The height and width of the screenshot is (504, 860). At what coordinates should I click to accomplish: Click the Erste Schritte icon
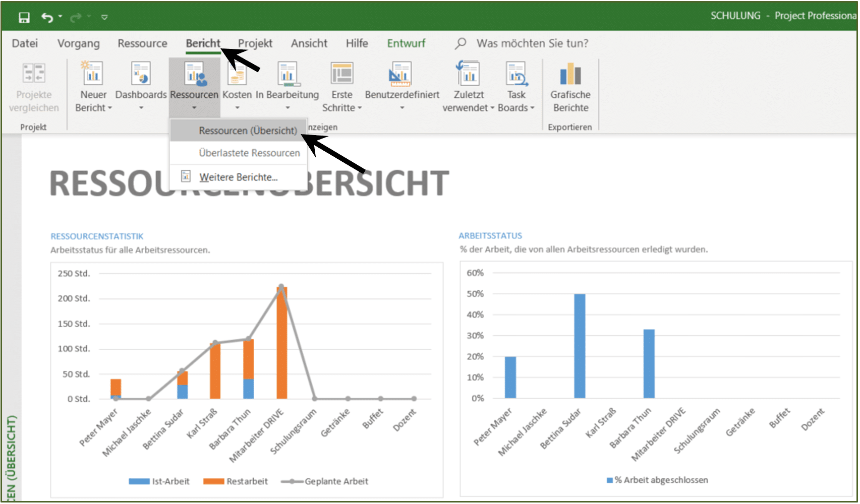pyautogui.click(x=342, y=74)
